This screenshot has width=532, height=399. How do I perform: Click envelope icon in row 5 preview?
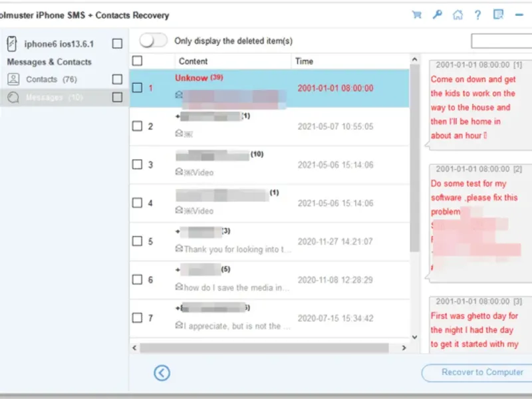179,248
